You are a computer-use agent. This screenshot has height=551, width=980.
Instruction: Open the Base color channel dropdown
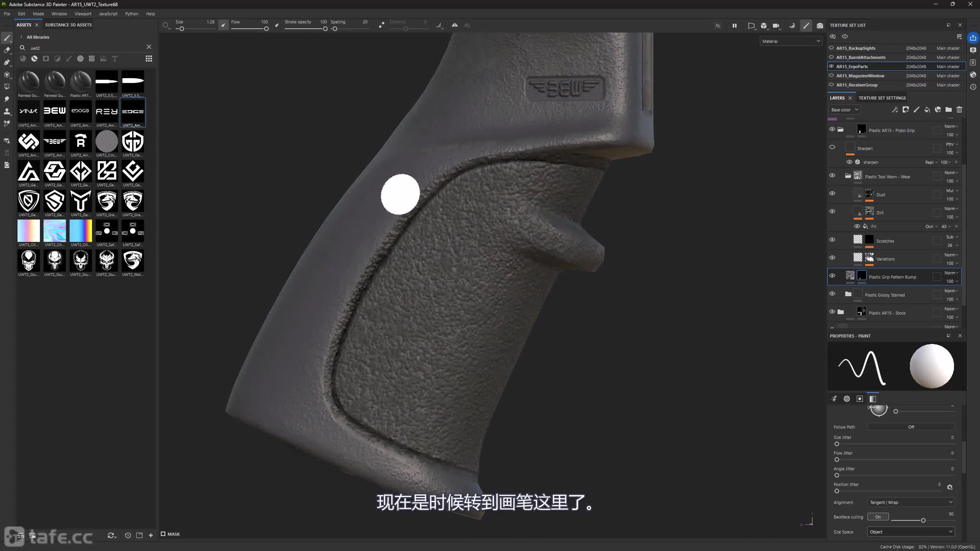tap(844, 110)
